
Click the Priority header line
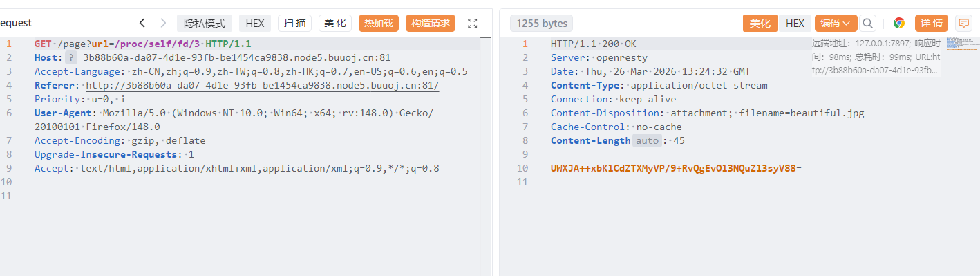point(80,99)
